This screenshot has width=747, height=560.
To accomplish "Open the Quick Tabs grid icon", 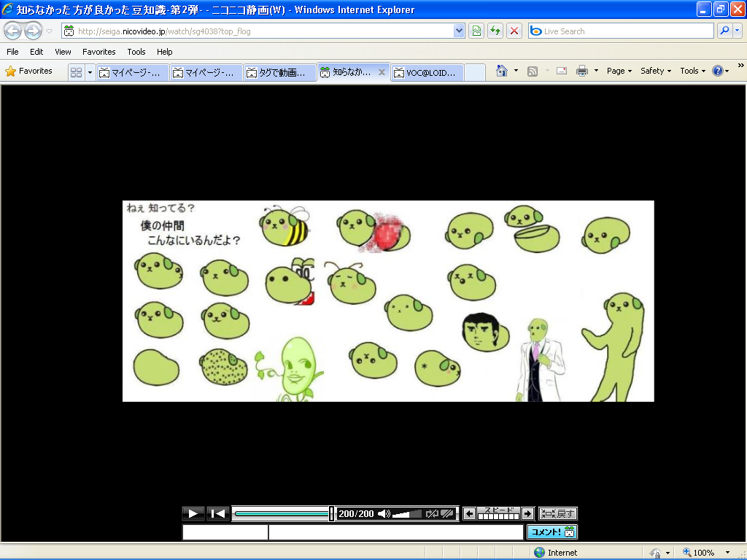I will pyautogui.click(x=76, y=72).
